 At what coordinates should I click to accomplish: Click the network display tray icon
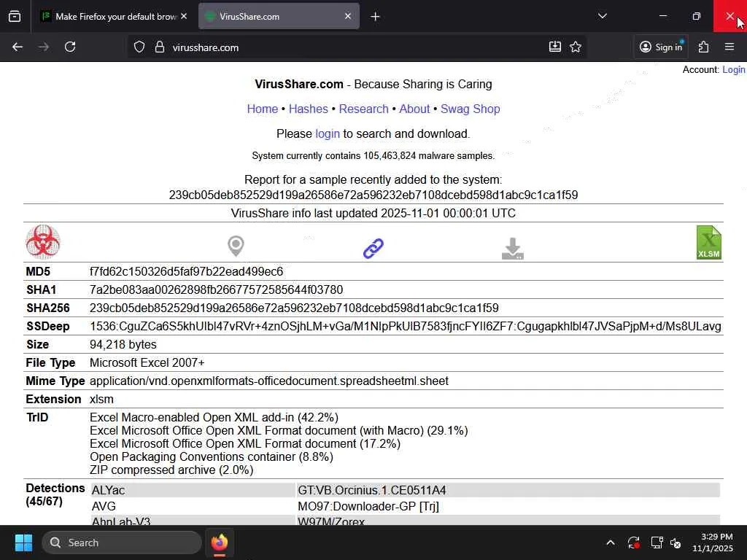657,542
